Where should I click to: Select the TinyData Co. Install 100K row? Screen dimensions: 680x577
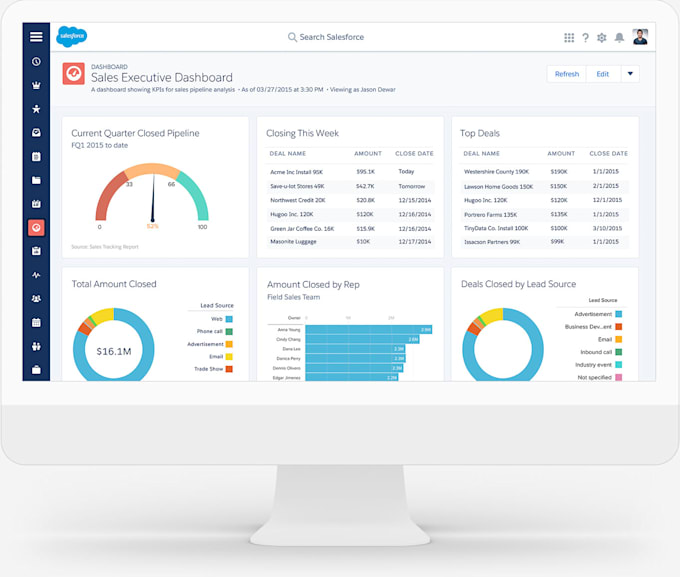(544, 228)
